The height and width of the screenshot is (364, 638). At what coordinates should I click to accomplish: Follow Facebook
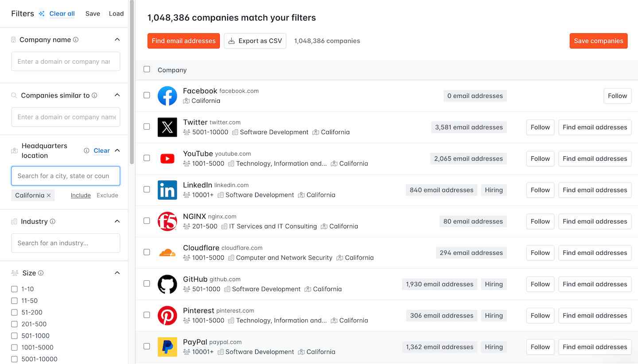pos(617,96)
